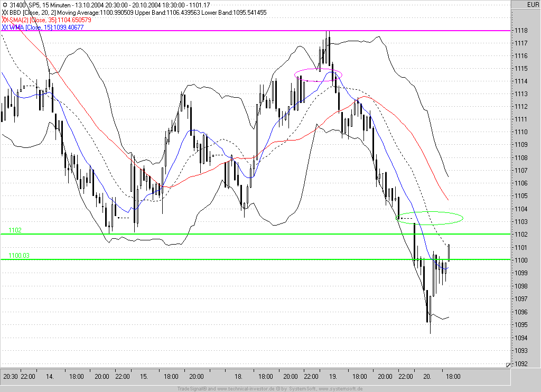The width and height of the screenshot is (541, 392).
Task: Select the green horizontal line labeled 1102
Action: (211, 234)
